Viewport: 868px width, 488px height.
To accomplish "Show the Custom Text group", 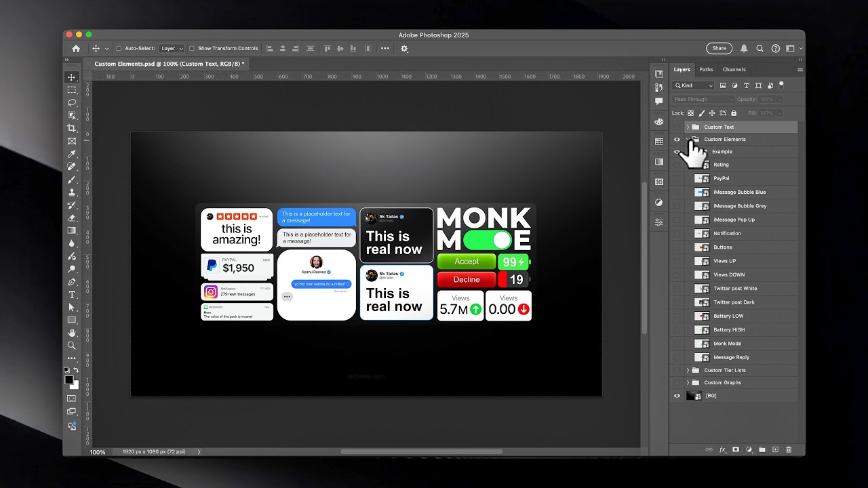I will 677,127.
